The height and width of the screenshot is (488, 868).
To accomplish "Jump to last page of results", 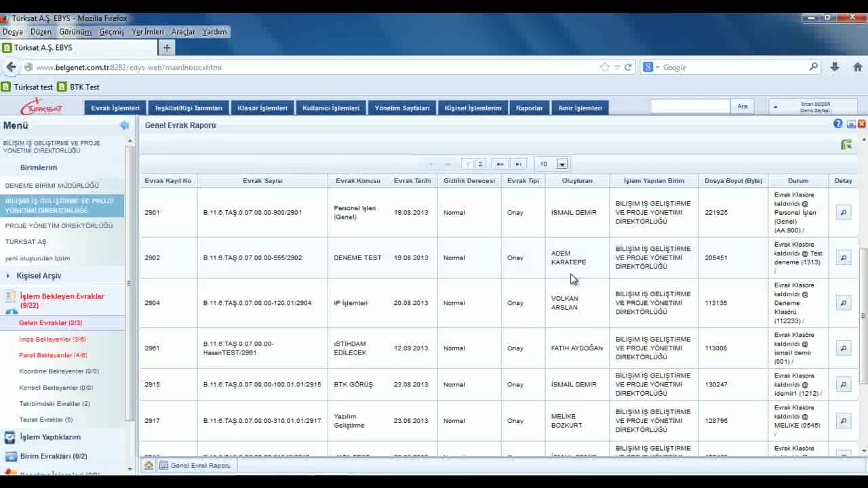I will pos(518,164).
